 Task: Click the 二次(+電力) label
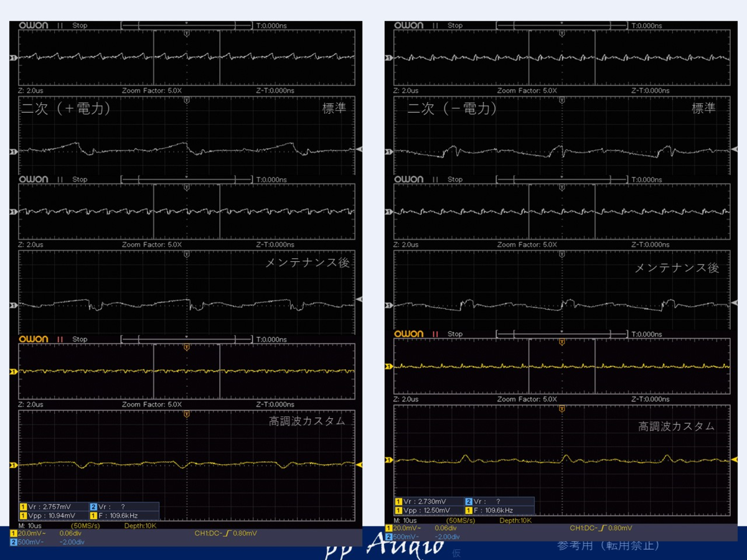[67, 108]
